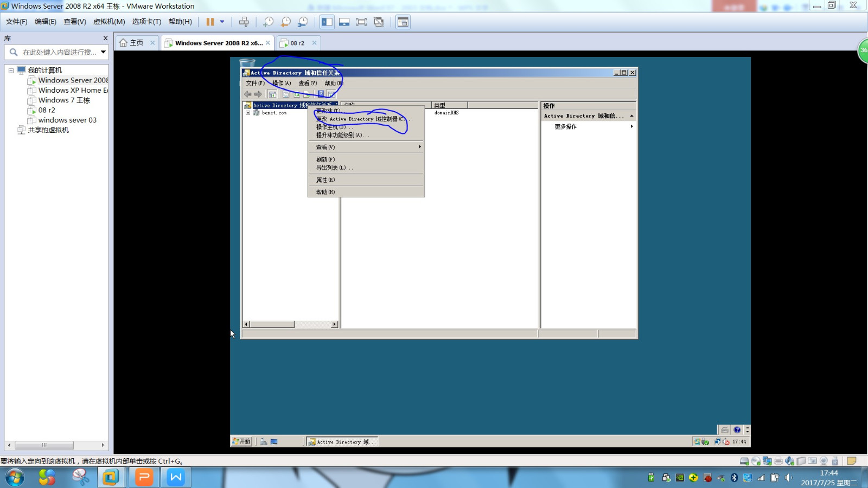Open VMware 文件(F) menu

[17, 22]
